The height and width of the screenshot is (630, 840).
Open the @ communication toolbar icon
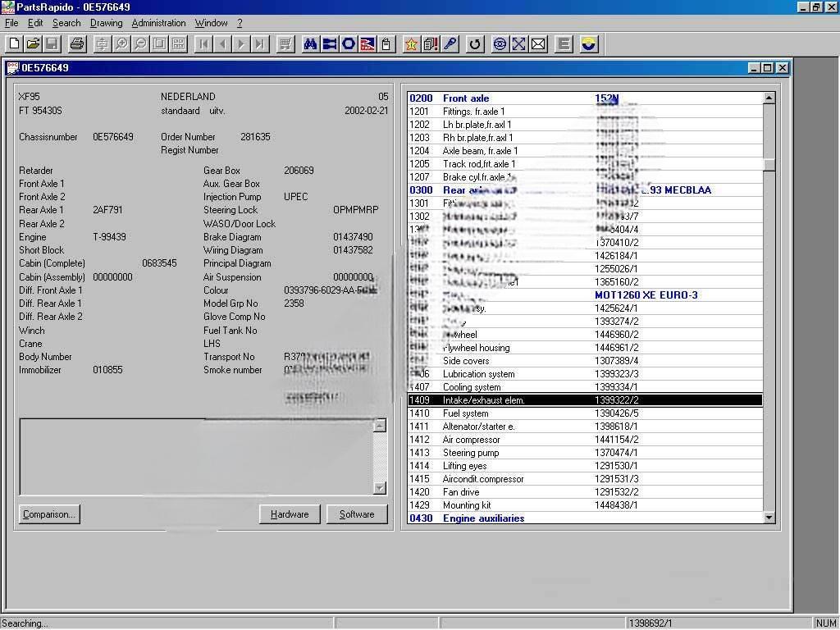click(x=499, y=43)
